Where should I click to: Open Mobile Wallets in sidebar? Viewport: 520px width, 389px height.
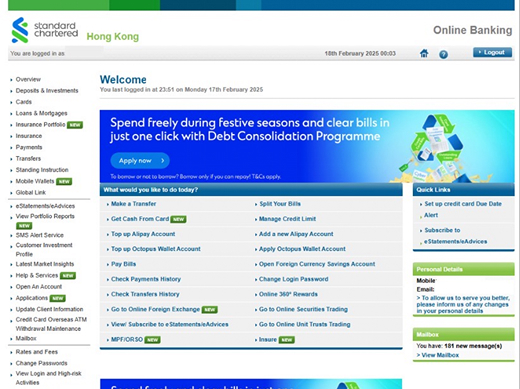(35, 181)
